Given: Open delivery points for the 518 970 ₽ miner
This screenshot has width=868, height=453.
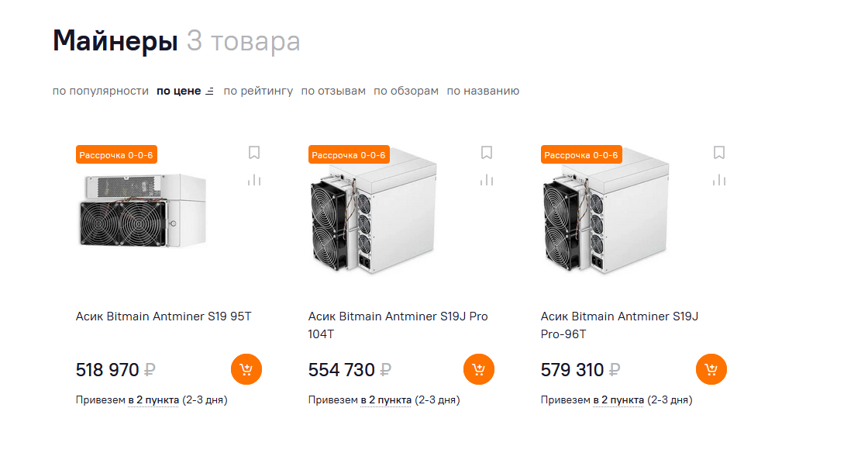Looking at the screenshot, I should point(153,400).
